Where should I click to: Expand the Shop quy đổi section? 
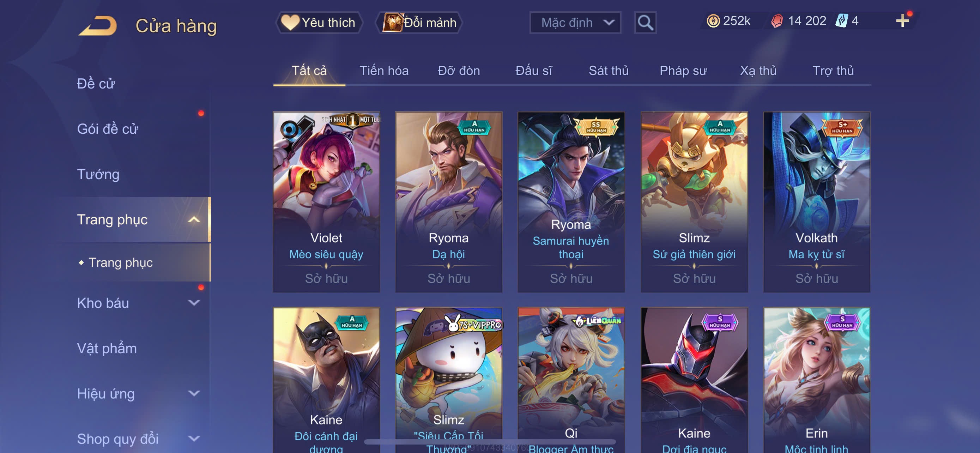coord(194,439)
